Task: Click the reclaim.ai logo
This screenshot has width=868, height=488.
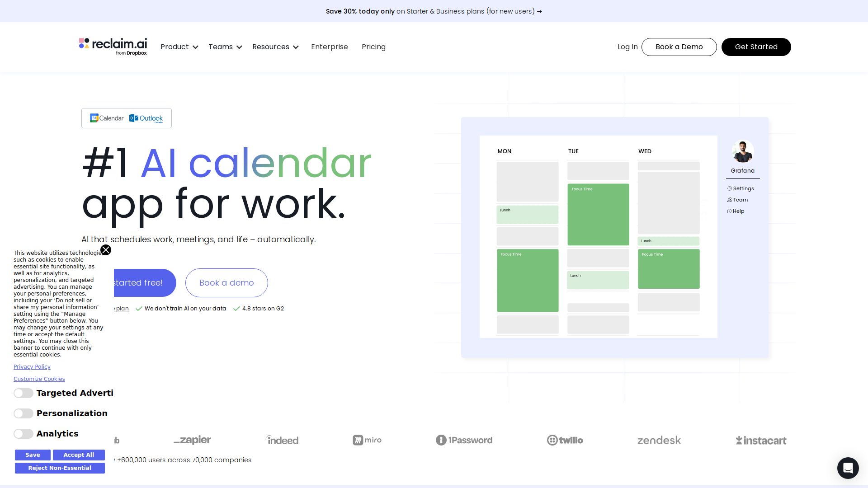Action: click(113, 46)
